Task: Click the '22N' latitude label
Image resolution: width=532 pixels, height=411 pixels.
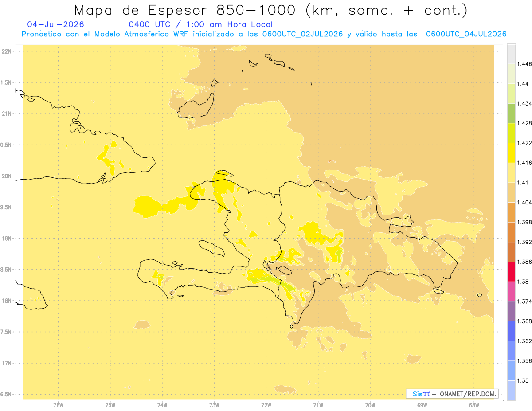Action: tap(7, 51)
